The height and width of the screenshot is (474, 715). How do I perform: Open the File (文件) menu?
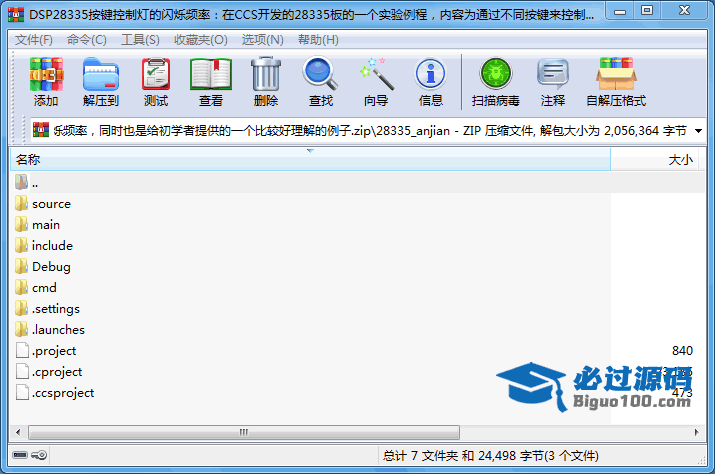[x=34, y=40]
